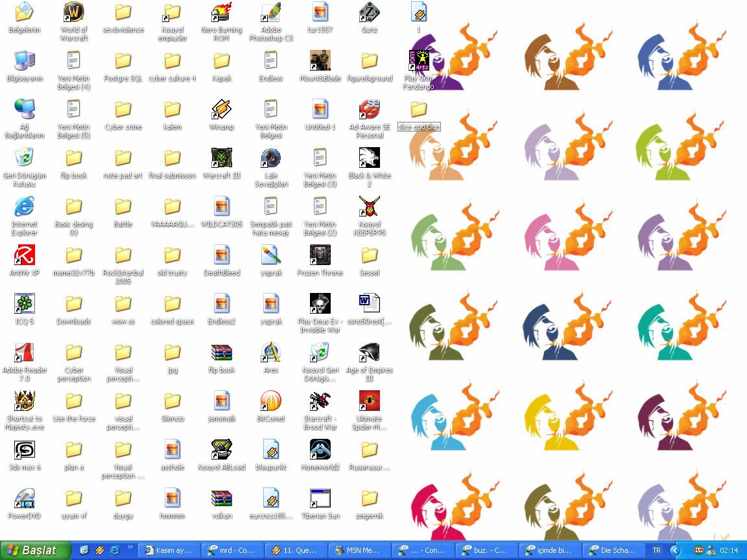
Task: Switch to buz. - C... conversation window
Action: [486, 550]
